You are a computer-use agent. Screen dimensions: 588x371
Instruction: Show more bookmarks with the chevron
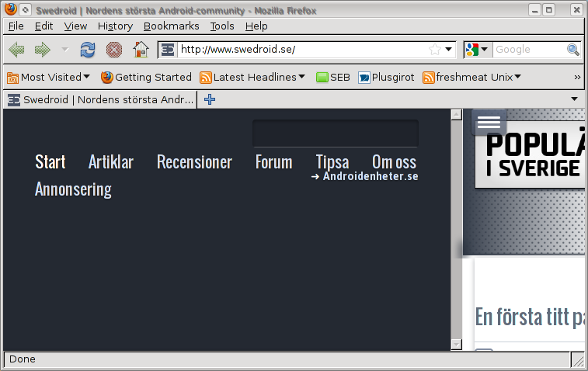(x=577, y=77)
